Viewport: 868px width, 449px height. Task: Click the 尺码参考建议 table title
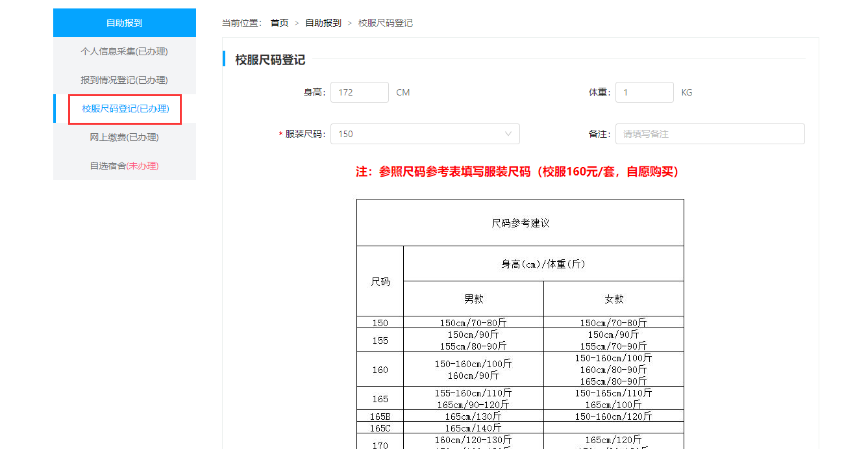pyautogui.click(x=520, y=223)
